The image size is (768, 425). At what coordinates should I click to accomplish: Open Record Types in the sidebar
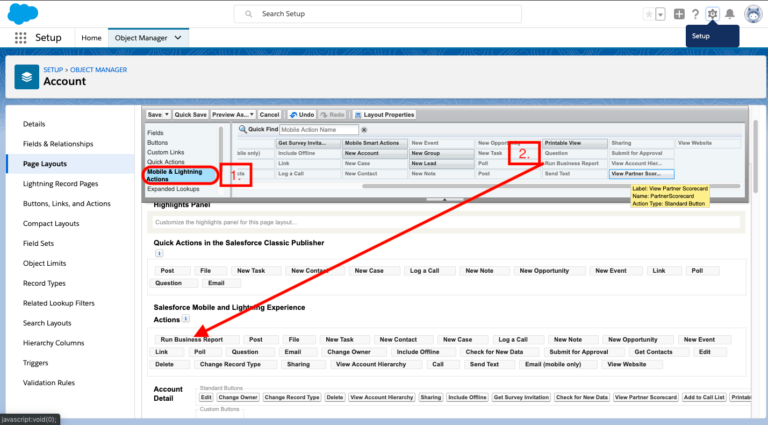[x=44, y=283]
